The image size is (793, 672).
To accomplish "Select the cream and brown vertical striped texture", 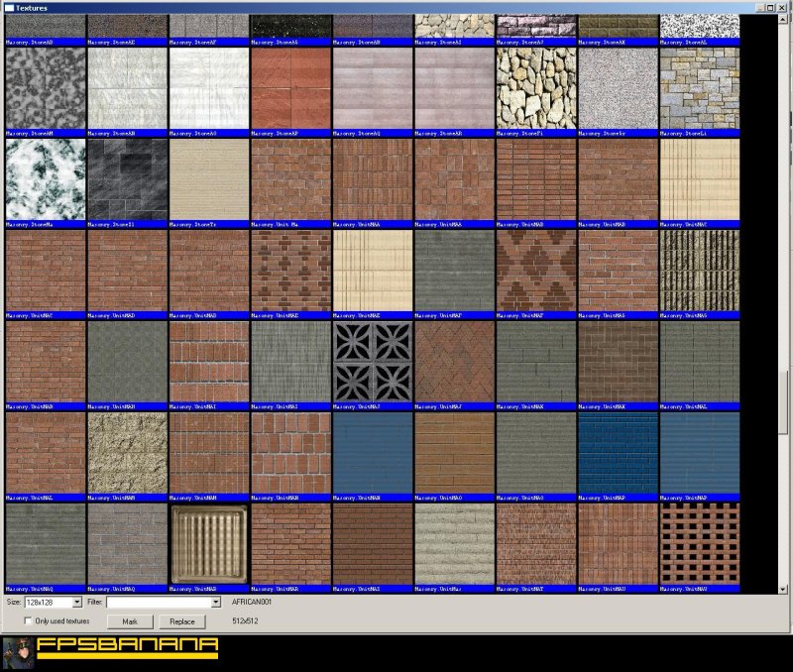I will [699, 270].
